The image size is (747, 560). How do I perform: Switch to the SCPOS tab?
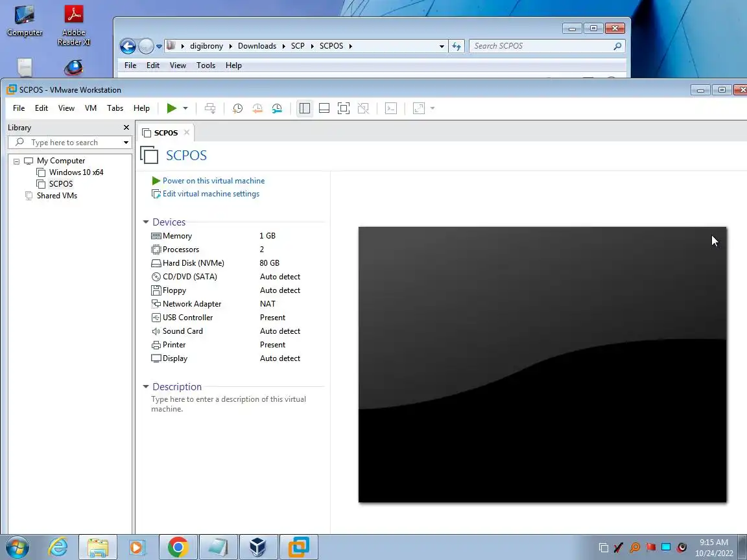(165, 133)
